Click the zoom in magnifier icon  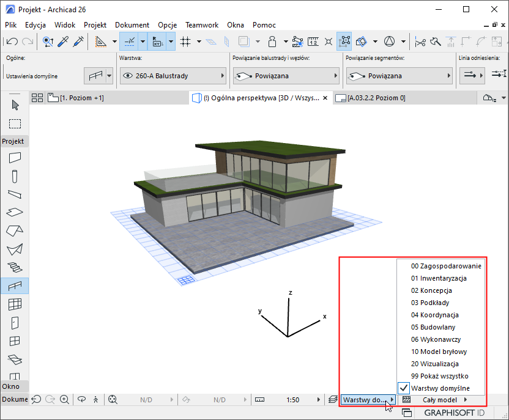(64, 399)
